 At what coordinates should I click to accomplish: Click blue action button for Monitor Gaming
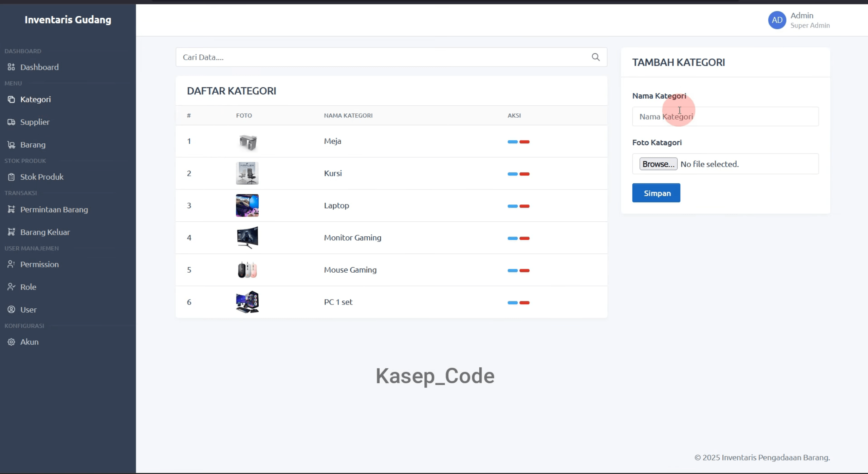(513, 238)
